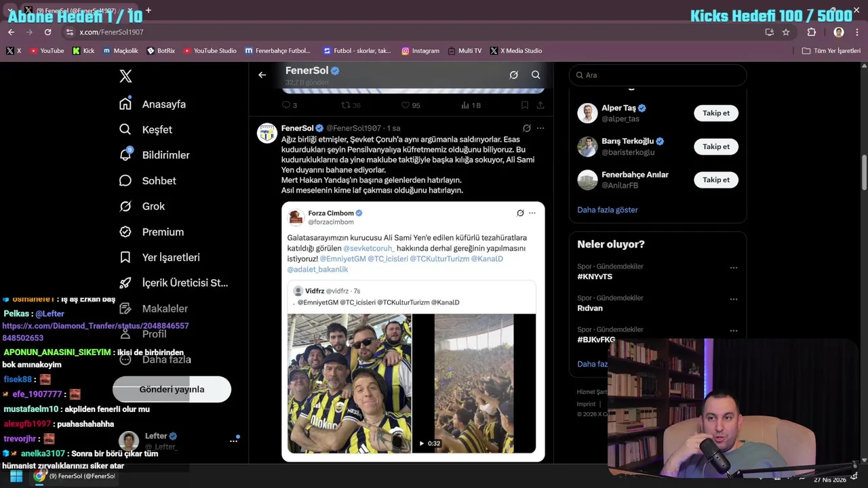Open BotRix bookmark
The width and height of the screenshot is (868, 488).
[x=161, y=51]
